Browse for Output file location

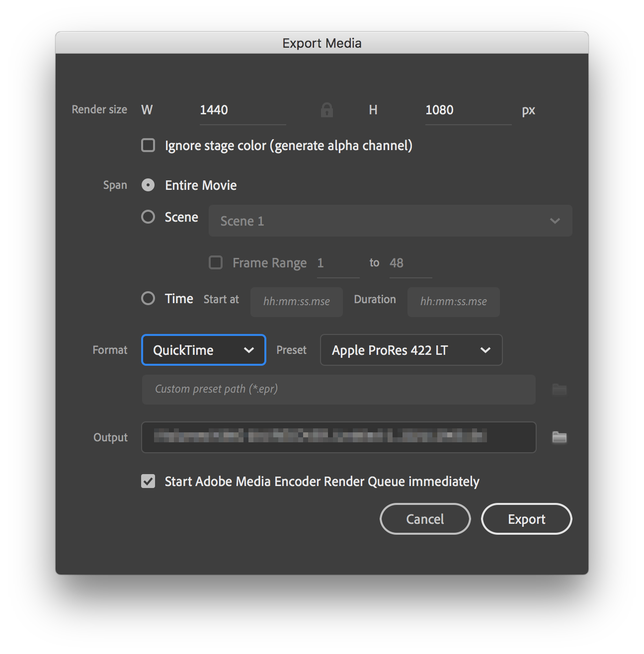(x=559, y=437)
